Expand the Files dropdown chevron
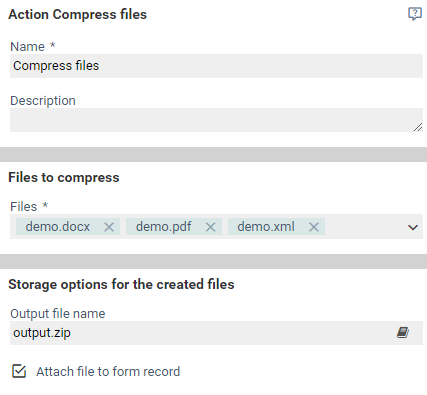 pyautogui.click(x=413, y=227)
